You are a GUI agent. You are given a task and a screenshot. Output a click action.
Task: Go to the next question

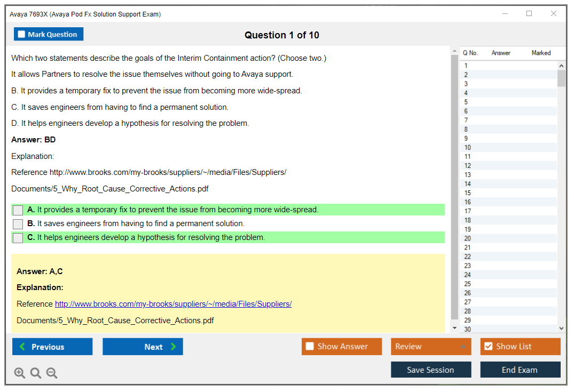tap(143, 347)
